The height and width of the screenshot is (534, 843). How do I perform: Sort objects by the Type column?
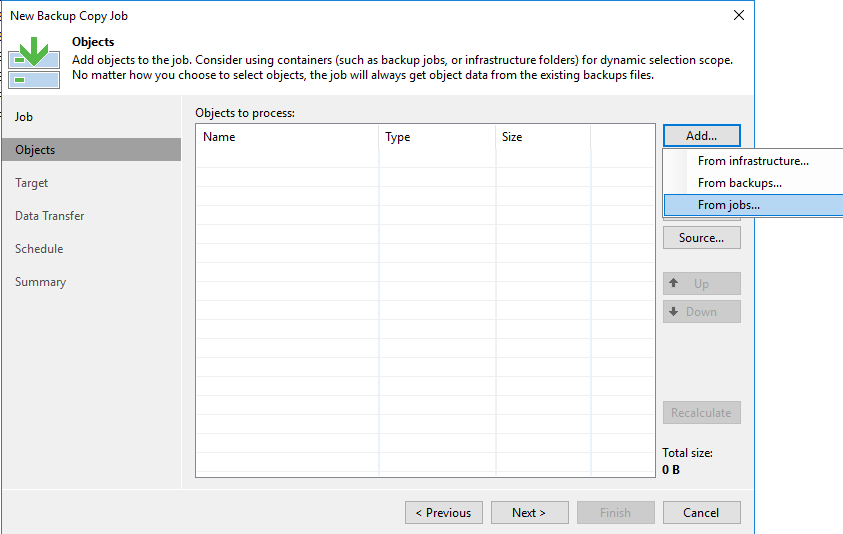click(x=436, y=137)
